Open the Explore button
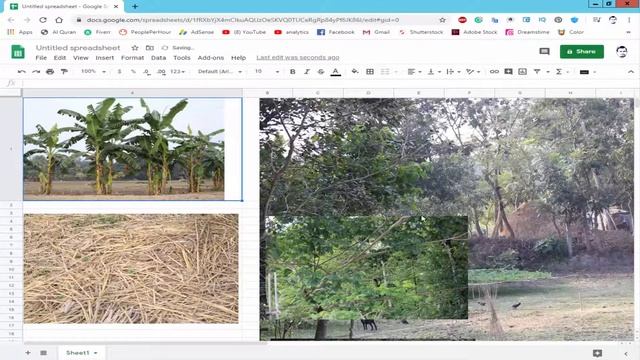Screen dimensions: 640x360 tap(597, 353)
